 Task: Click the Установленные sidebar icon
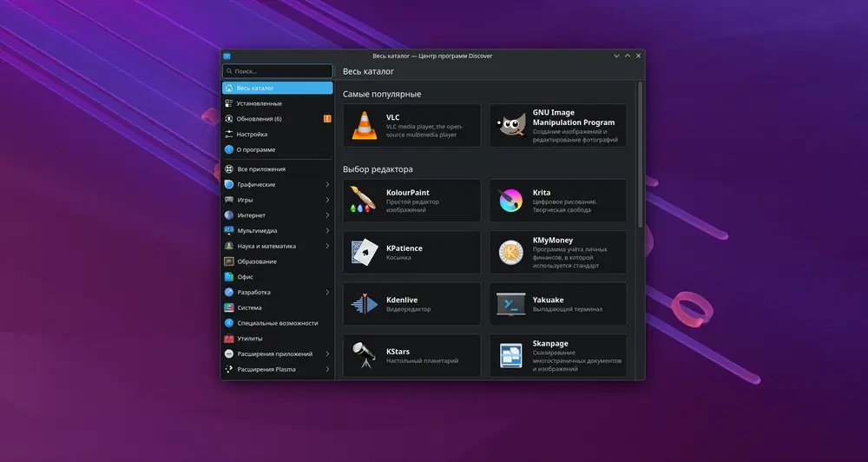(x=228, y=103)
